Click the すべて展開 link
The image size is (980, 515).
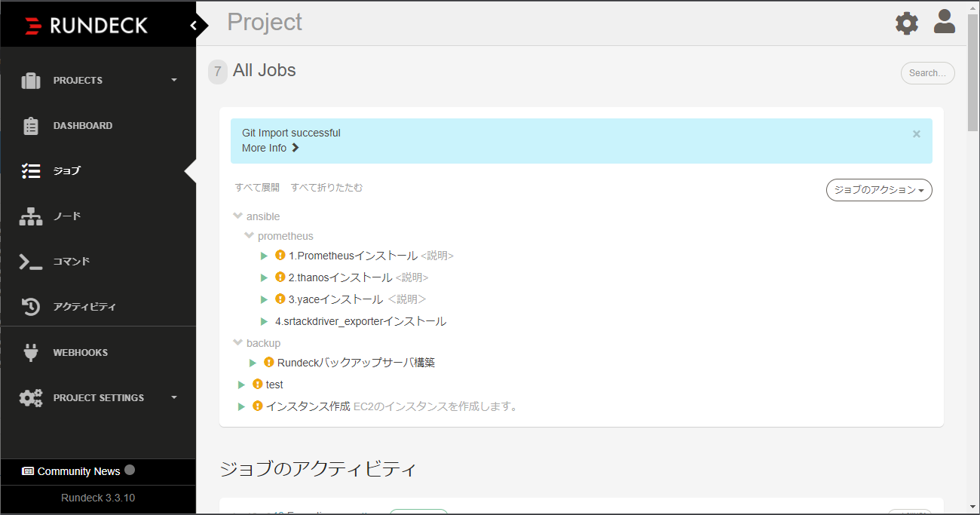(x=257, y=187)
